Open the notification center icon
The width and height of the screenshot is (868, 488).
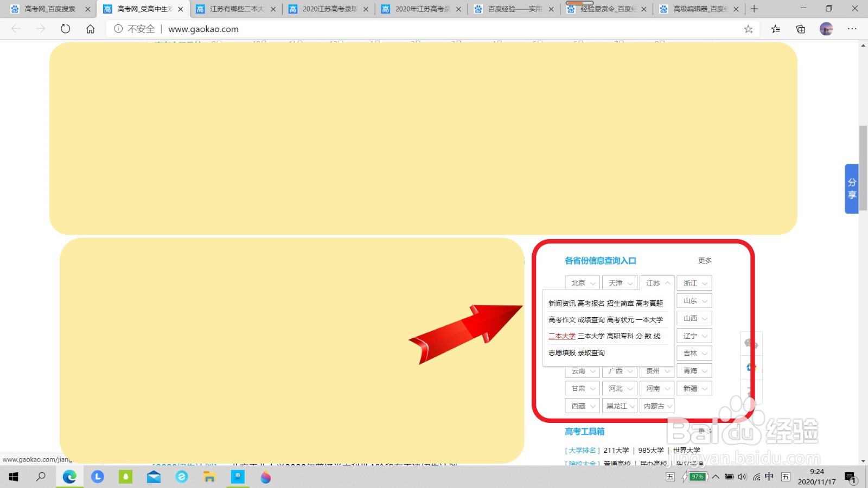tap(850, 477)
